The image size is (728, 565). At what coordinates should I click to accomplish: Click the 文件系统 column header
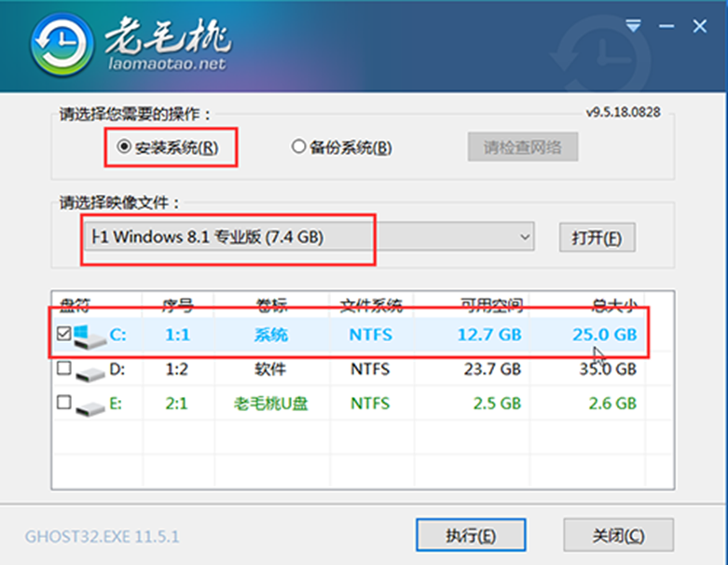(371, 305)
